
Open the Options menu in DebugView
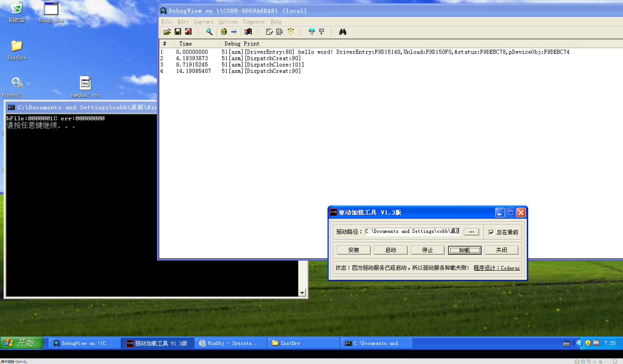coord(228,22)
